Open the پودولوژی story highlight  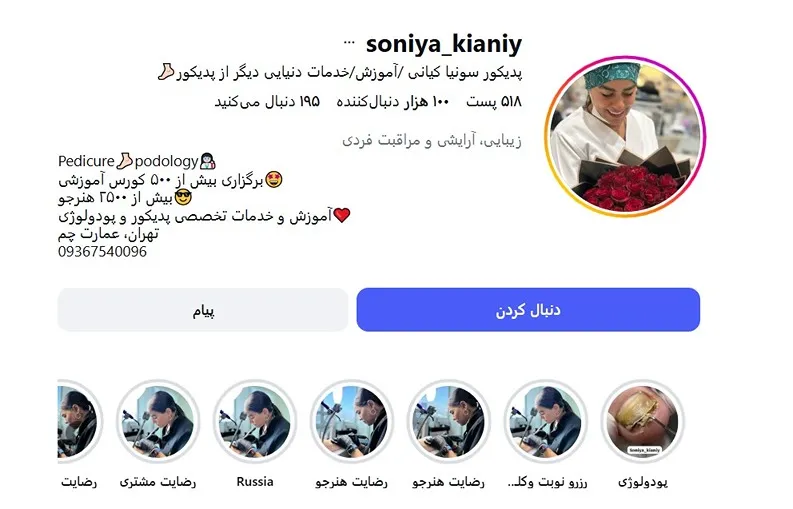pyautogui.click(x=643, y=421)
